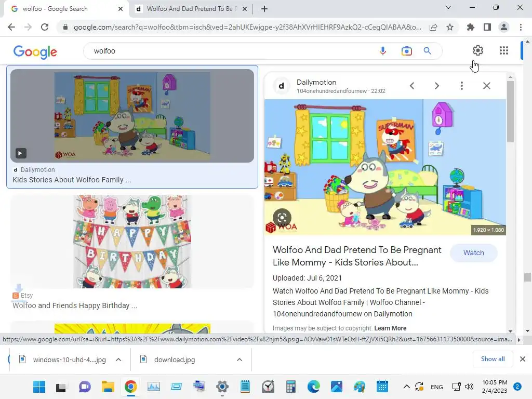532x399 pixels.
Task: Close the Dailymotion image preview panel
Action: point(486,86)
